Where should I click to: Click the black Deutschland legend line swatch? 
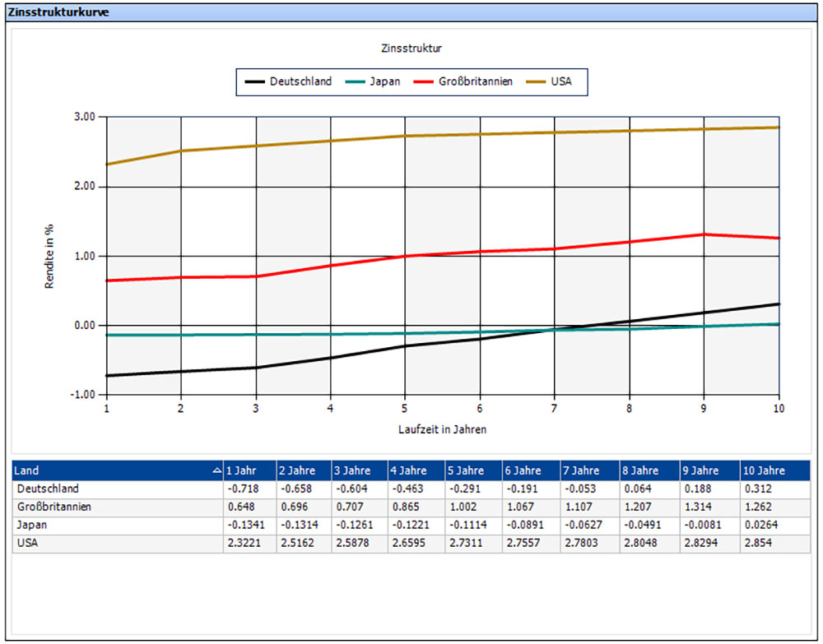tap(255, 82)
